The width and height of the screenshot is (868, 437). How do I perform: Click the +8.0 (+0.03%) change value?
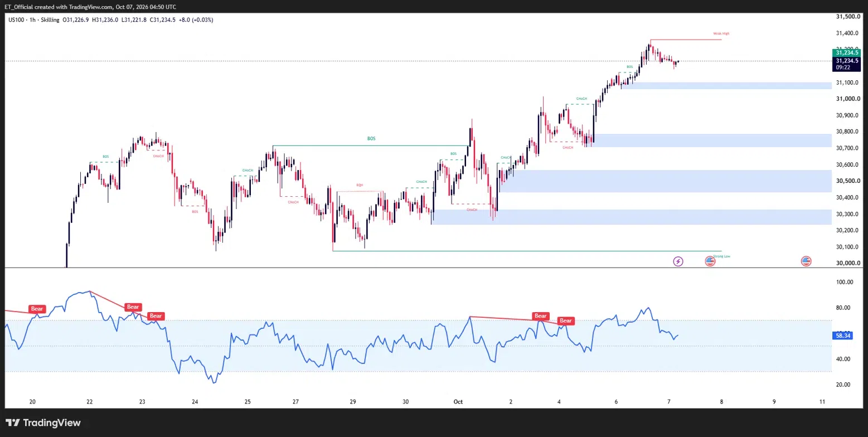[195, 20]
